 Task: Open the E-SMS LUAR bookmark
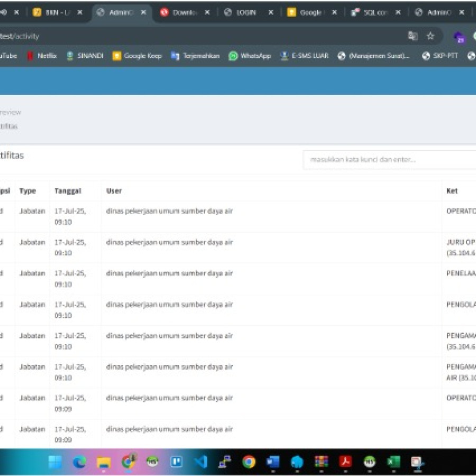[x=304, y=56]
